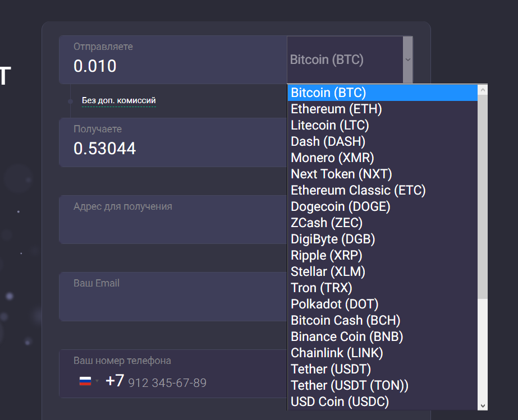
Task: Click the Получаете amount field showing 0.53044
Action: pos(173,142)
